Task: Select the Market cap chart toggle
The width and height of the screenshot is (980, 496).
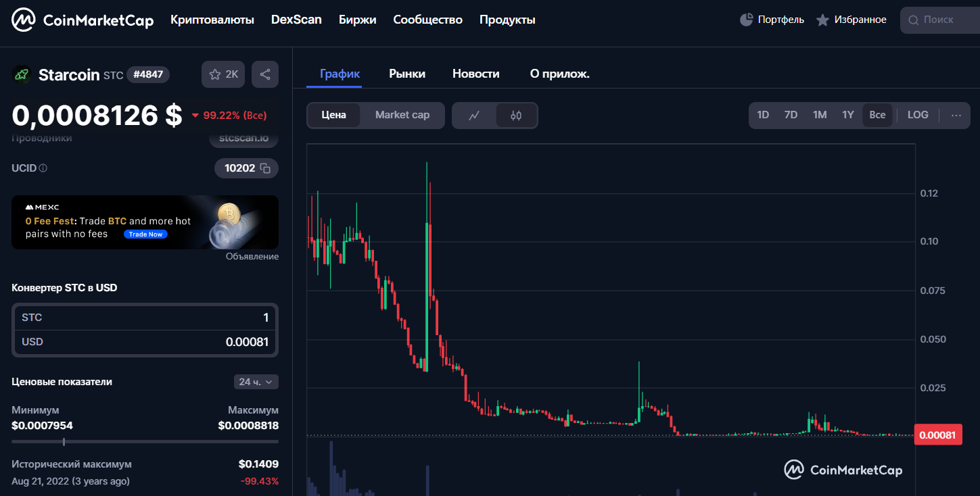Action: coord(402,115)
